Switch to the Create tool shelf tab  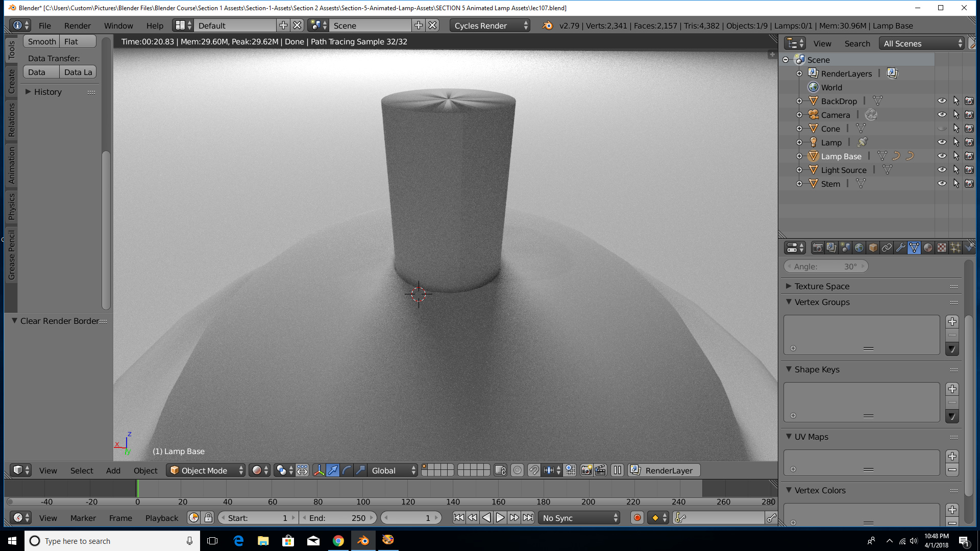[11, 81]
